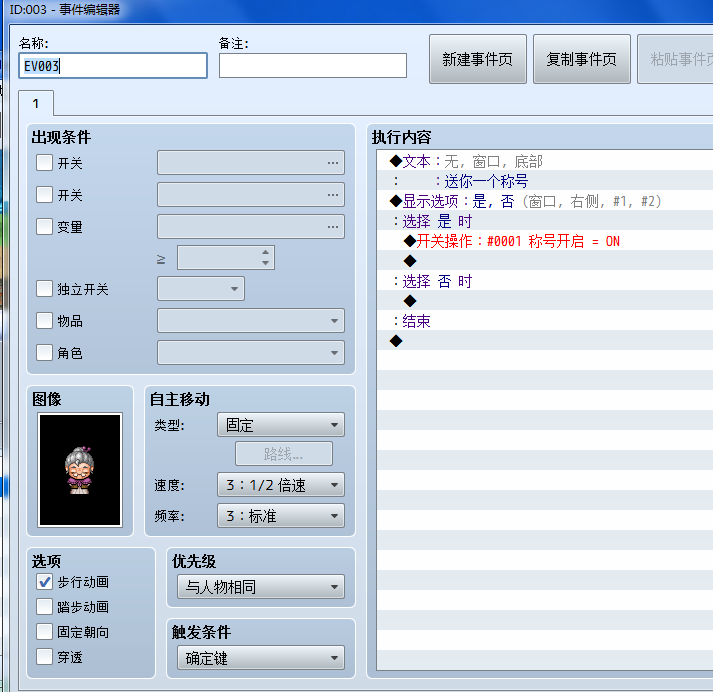The height and width of the screenshot is (692, 713).
Task: Select the 开关操作 #0001 称号开启 = ON line
Action: coord(545,241)
